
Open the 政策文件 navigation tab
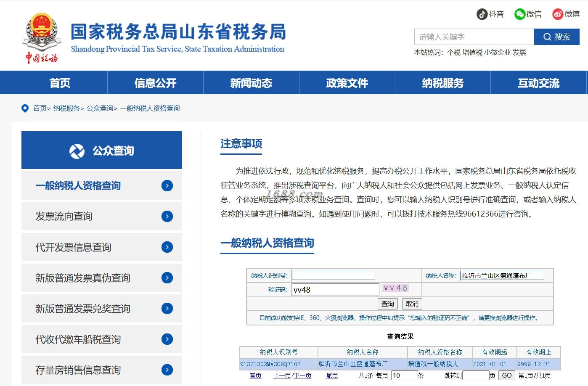(347, 83)
